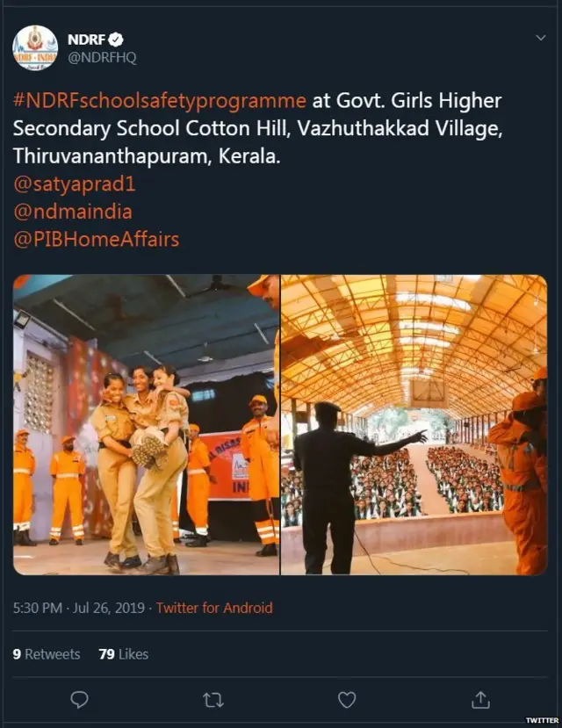The height and width of the screenshot is (728, 562).
Task: Like the tweet with heart icon
Action: click(x=347, y=699)
